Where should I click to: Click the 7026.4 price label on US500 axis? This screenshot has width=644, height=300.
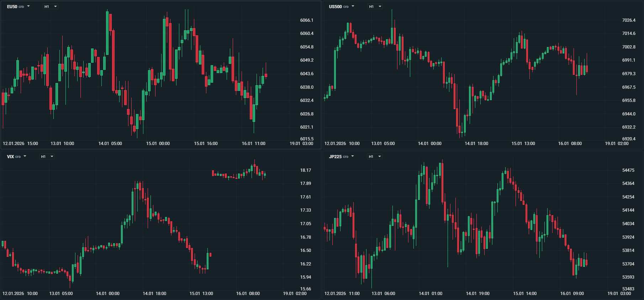pyautogui.click(x=629, y=20)
